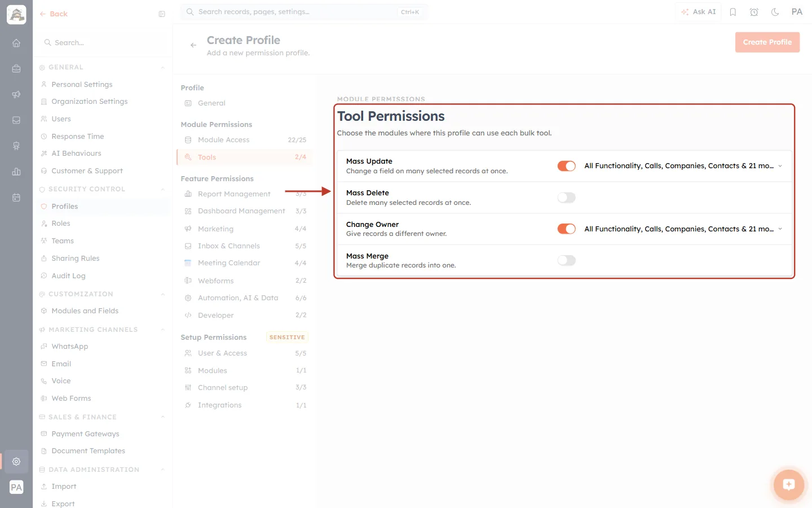Open the settings gear in left rail
The height and width of the screenshot is (508, 812).
coord(16,461)
